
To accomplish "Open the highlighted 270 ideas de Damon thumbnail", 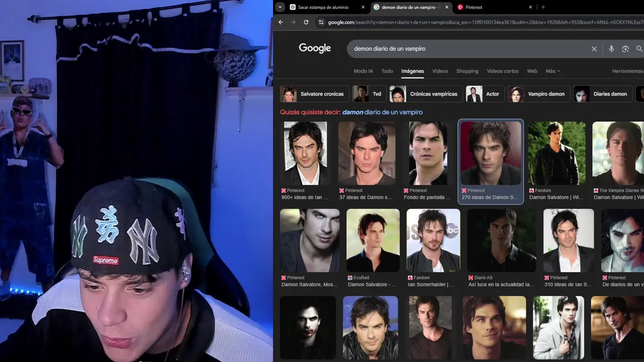I will click(x=491, y=153).
